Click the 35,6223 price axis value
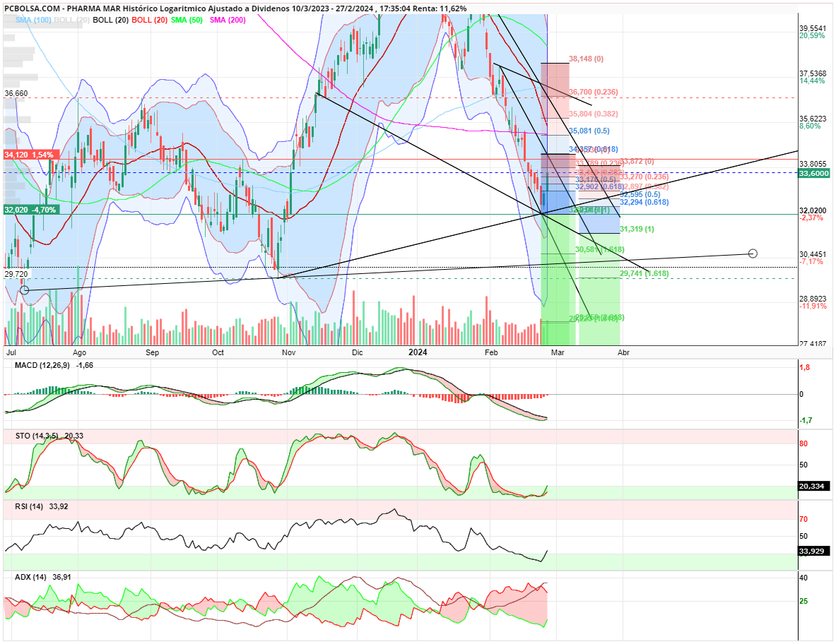This screenshot has height=644, width=836. pyautogui.click(x=813, y=119)
